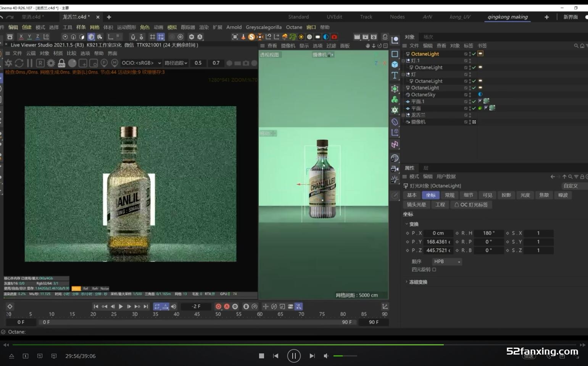This screenshot has width=588, height=366.
Task: Open the 细节 attribute tab
Action: click(468, 195)
